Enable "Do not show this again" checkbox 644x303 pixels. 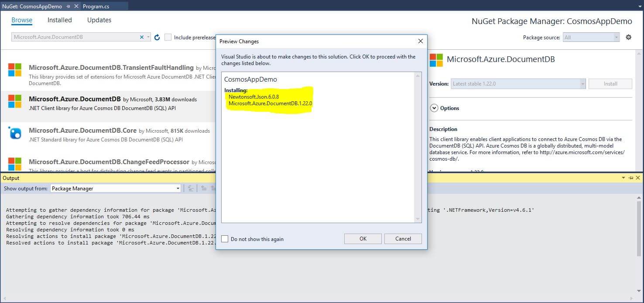pos(225,239)
